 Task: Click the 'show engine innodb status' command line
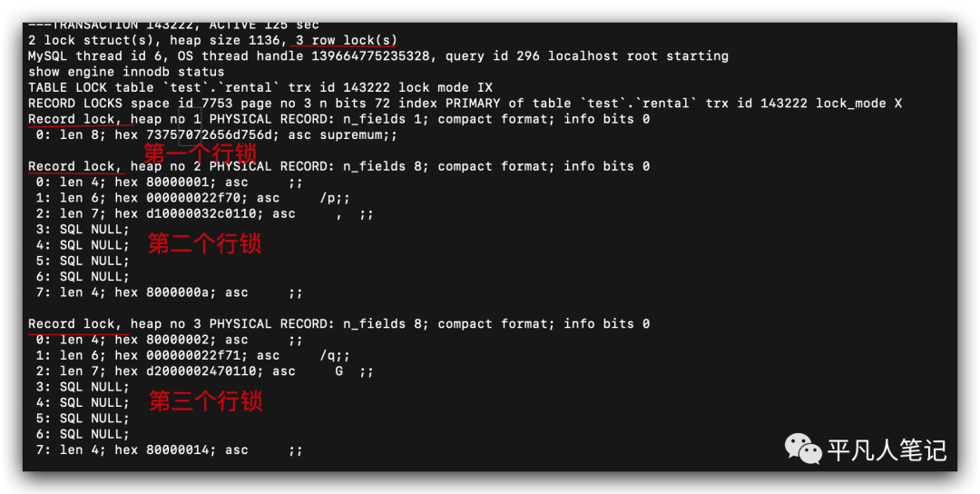[x=125, y=72]
